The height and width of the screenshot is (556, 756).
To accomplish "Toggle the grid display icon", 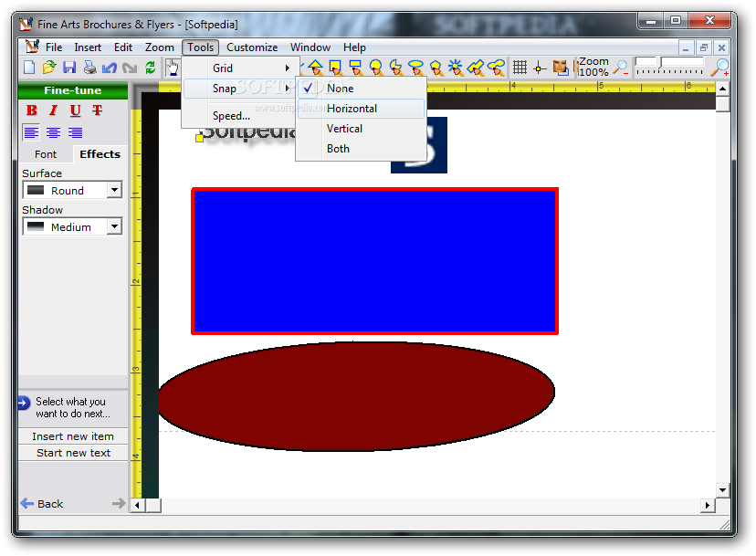I will point(520,67).
